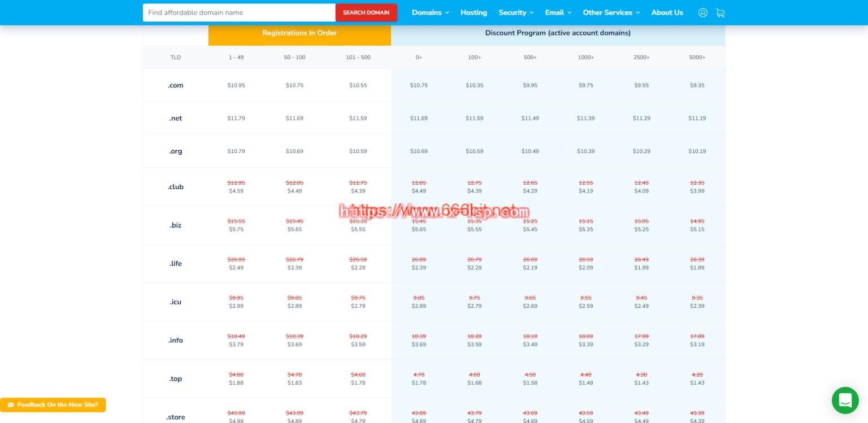Open the user account icon
The image size is (868, 423).
[702, 12]
